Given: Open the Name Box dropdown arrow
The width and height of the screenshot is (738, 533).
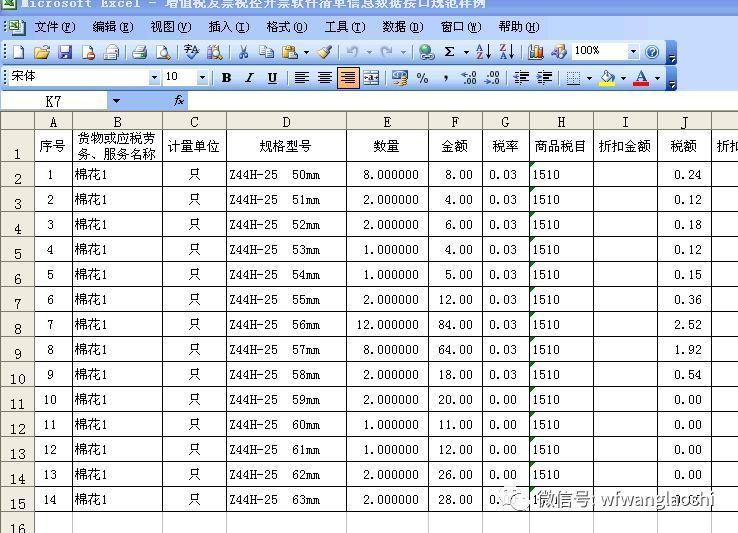Looking at the screenshot, I should pyautogui.click(x=116, y=101).
